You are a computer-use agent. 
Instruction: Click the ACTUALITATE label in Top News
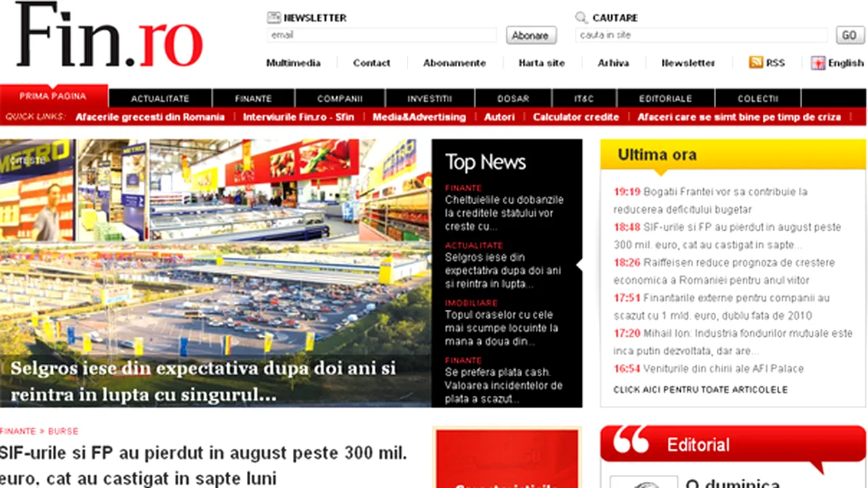[474, 245]
